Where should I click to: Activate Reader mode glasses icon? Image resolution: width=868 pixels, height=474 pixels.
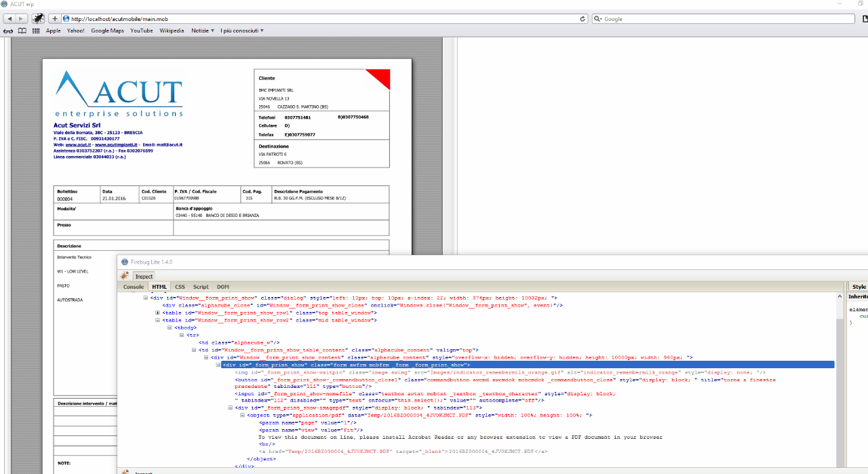coord(8,31)
